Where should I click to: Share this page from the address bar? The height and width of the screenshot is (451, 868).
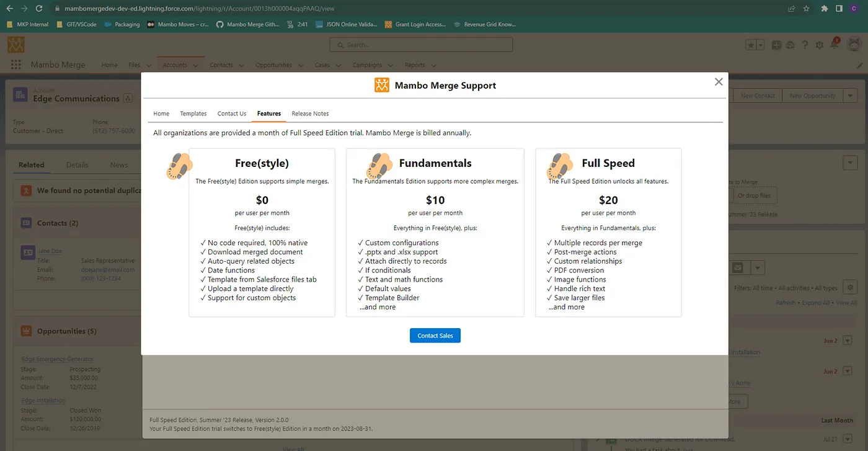(792, 9)
